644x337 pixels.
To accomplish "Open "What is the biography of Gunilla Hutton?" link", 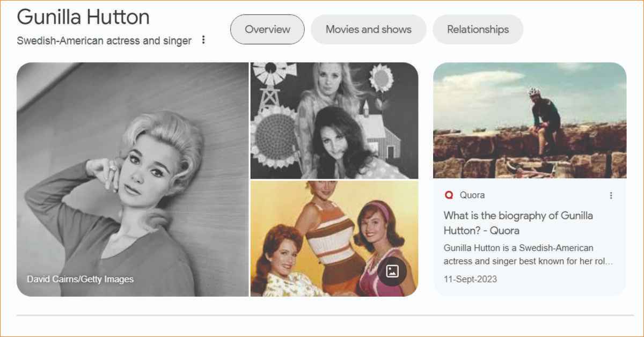I will [518, 223].
